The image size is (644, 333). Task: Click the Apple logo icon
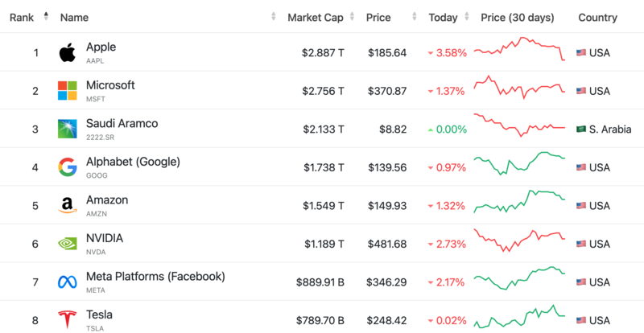pyautogui.click(x=67, y=52)
